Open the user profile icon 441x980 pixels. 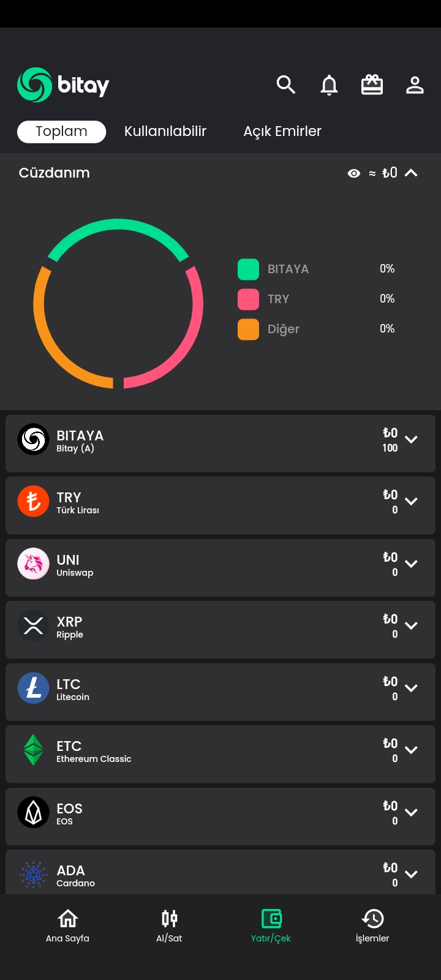(x=415, y=85)
